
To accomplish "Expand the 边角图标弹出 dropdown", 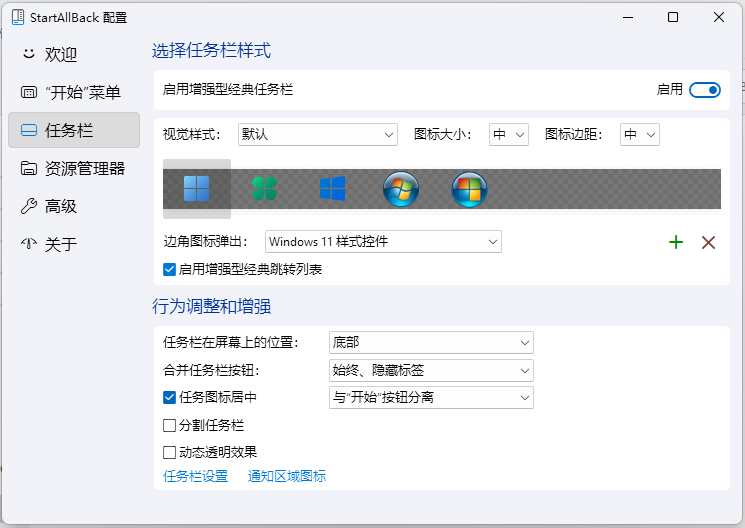I will tap(383, 241).
